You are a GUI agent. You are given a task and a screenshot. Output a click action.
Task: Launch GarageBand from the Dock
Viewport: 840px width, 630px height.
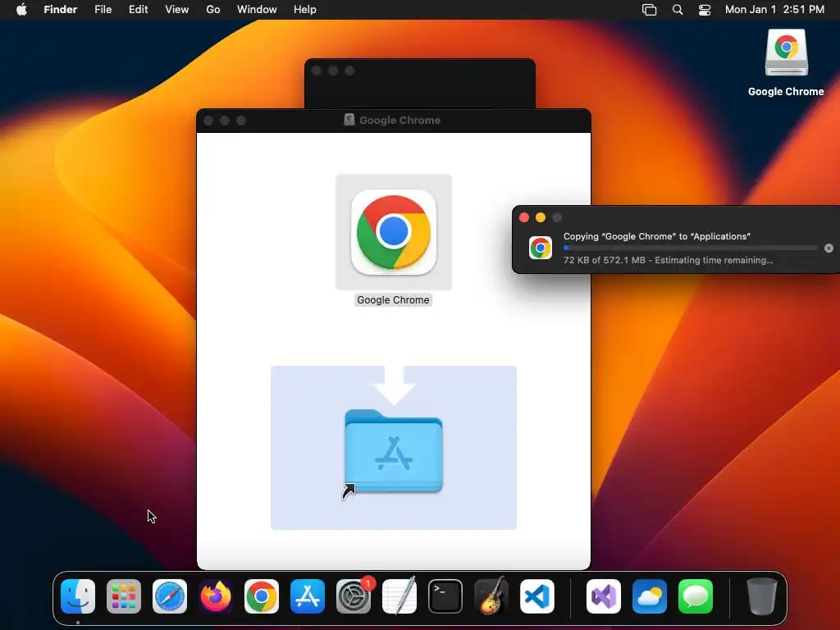[x=491, y=596]
